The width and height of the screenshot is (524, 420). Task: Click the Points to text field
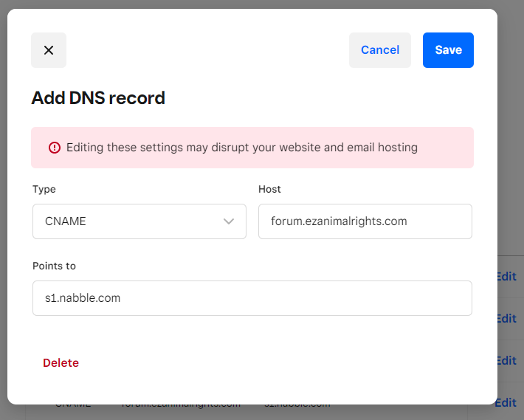point(252,298)
